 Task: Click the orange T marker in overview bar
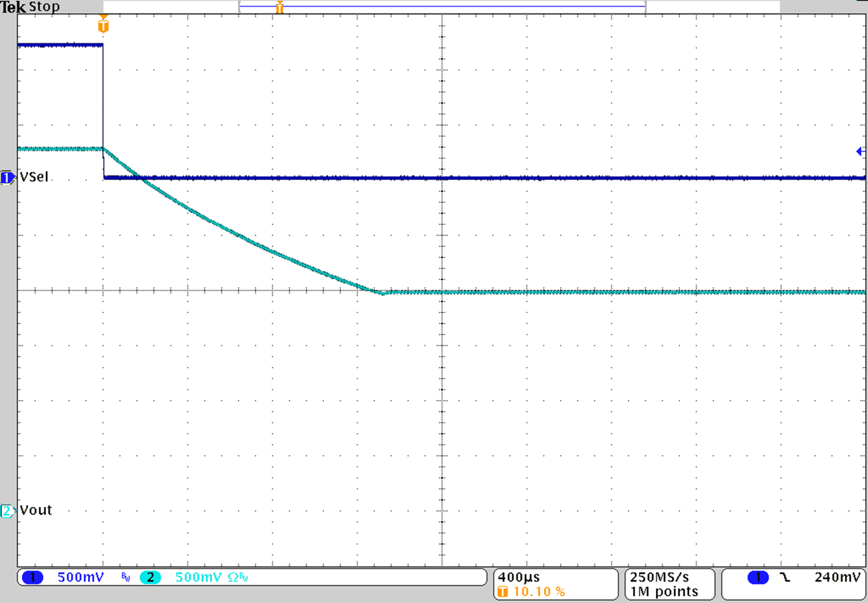(x=280, y=7)
